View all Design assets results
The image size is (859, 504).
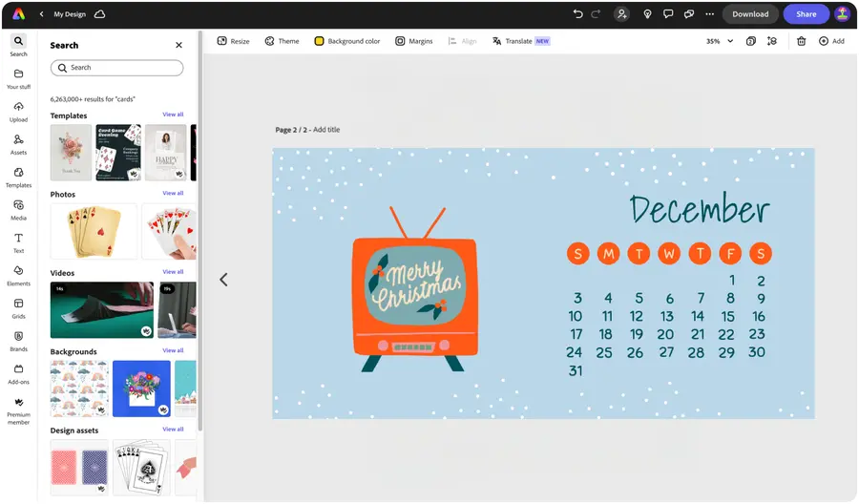pyautogui.click(x=173, y=429)
